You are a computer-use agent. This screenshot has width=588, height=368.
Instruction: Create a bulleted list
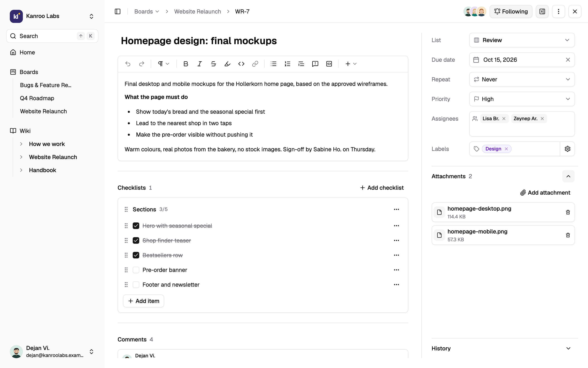274,64
